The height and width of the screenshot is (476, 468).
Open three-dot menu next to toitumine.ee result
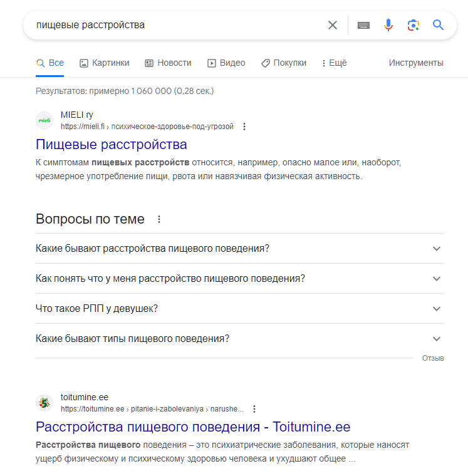254,409
